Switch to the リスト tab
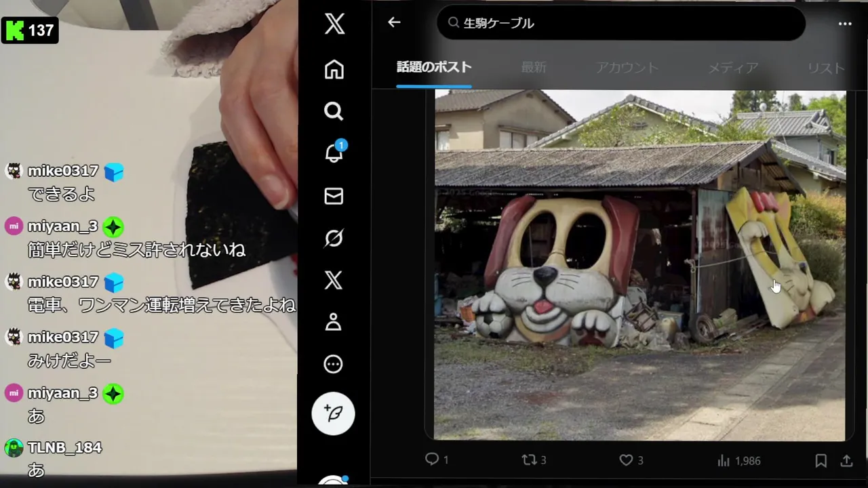The width and height of the screenshot is (868, 488). (826, 68)
